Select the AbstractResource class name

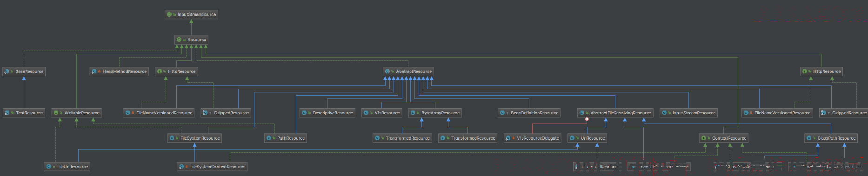click(x=414, y=72)
